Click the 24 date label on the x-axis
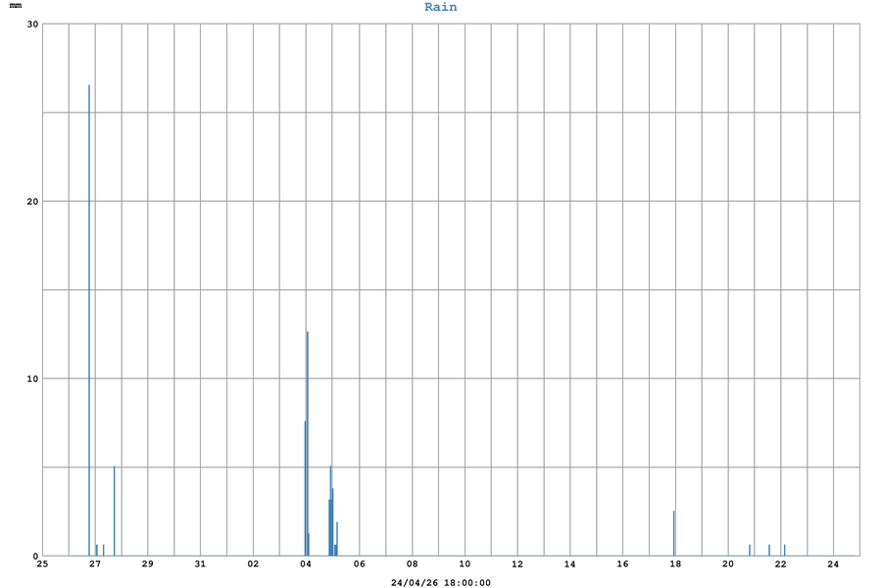This screenshot has width=882, height=588. [x=833, y=564]
